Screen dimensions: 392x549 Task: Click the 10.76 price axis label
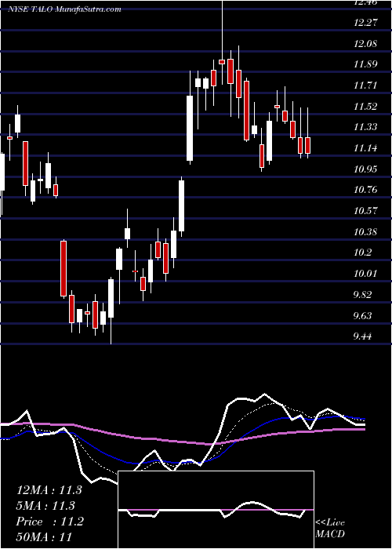click(x=365, y=190)
